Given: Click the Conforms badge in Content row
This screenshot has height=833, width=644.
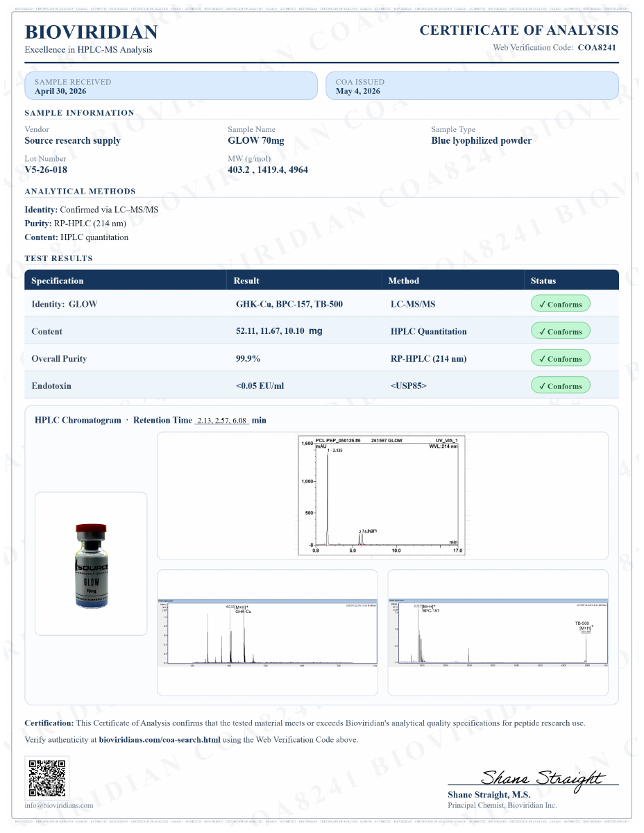Looking at the screenshot, I should [561, 331].
